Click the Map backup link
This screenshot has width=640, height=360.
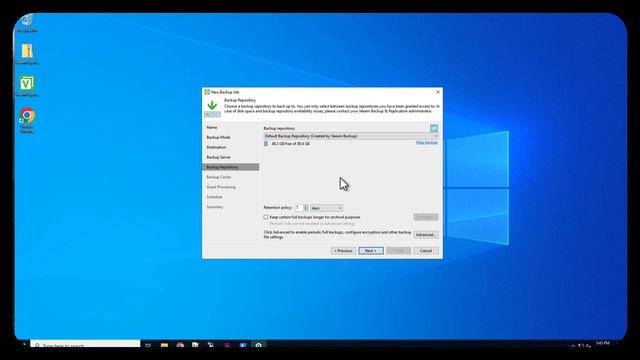point(427,142)
